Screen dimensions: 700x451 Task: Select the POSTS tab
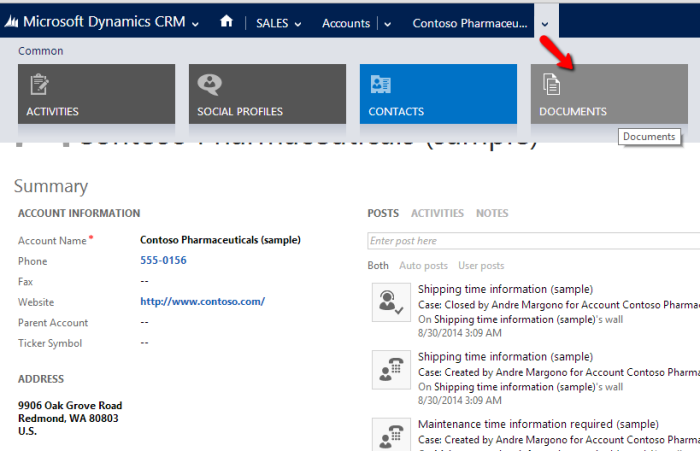382,213
